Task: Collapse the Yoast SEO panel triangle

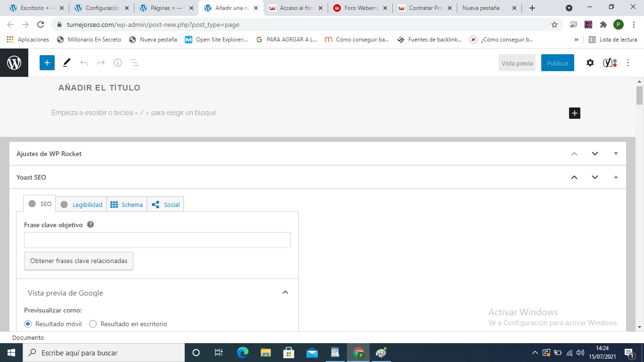Action: pos(616,177)
